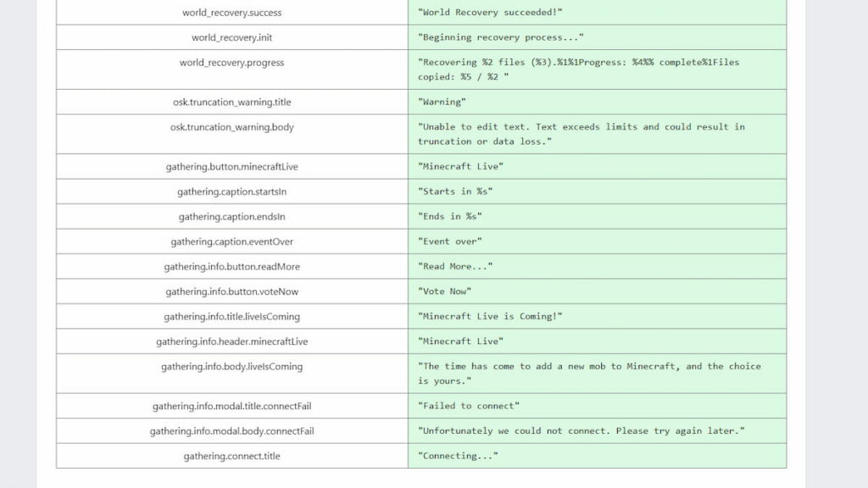Select the "Ends in %s" string
This screenshot has width=868, height=488.
coord(450,216)
